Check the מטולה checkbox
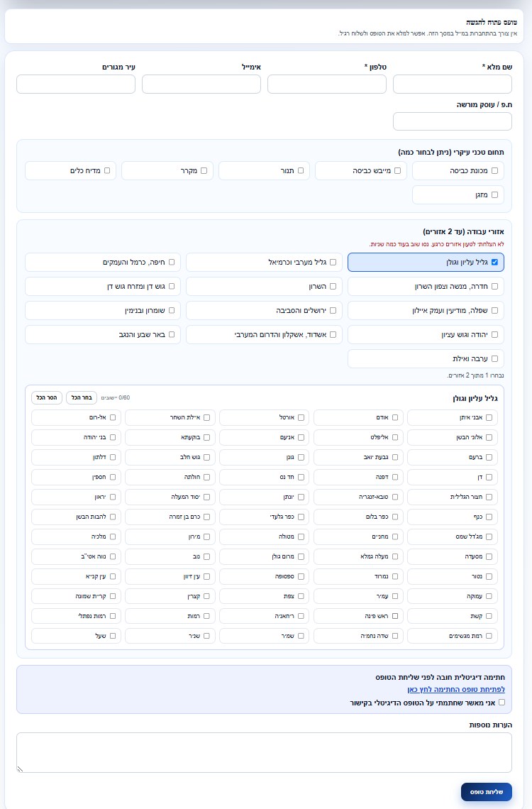532x809 pixels. 301,537
